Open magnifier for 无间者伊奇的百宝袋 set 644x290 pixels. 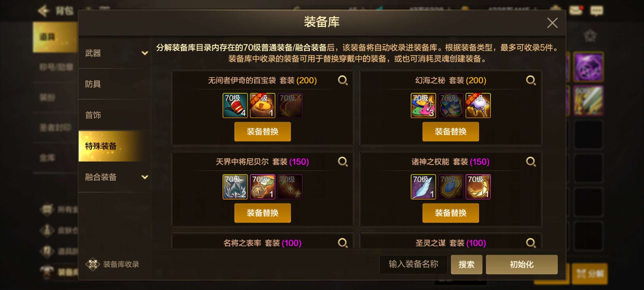tap(343, 80)
